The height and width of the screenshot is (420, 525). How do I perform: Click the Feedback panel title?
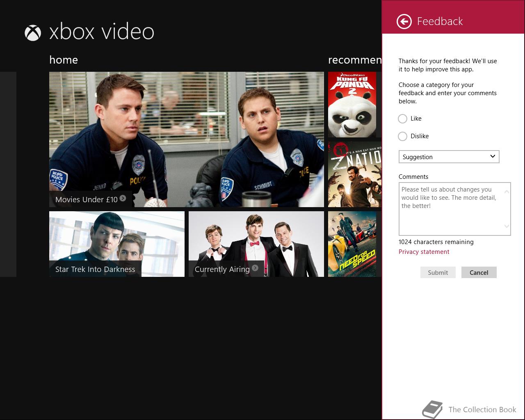click(x=440, y=21)
